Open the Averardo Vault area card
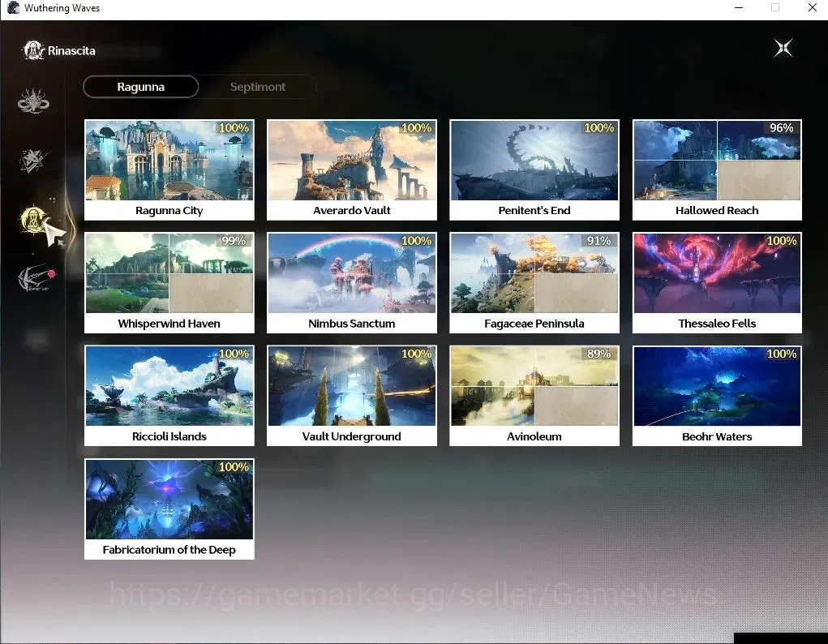 (x=352, y=170)
